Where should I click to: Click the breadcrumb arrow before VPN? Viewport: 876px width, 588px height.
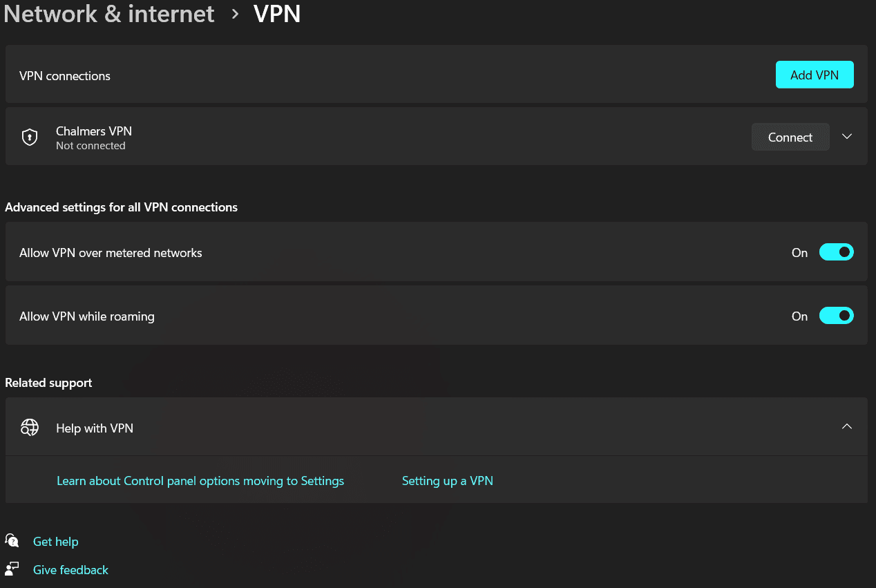coord(235,15)
